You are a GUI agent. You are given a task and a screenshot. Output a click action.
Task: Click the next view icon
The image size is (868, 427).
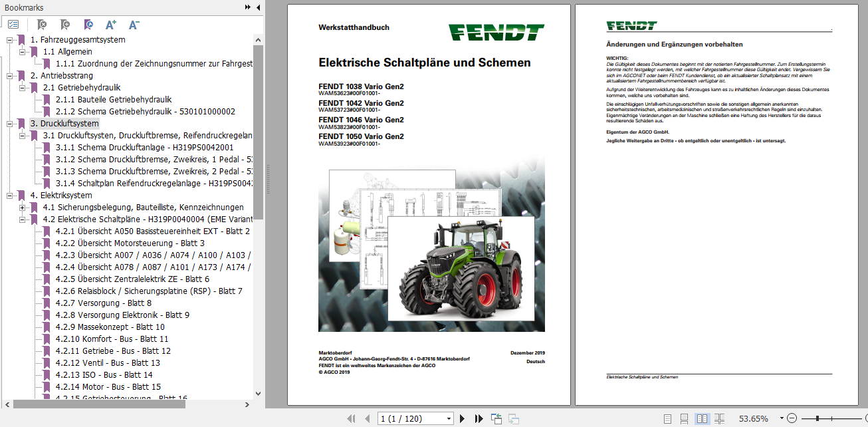pos(514,418)
